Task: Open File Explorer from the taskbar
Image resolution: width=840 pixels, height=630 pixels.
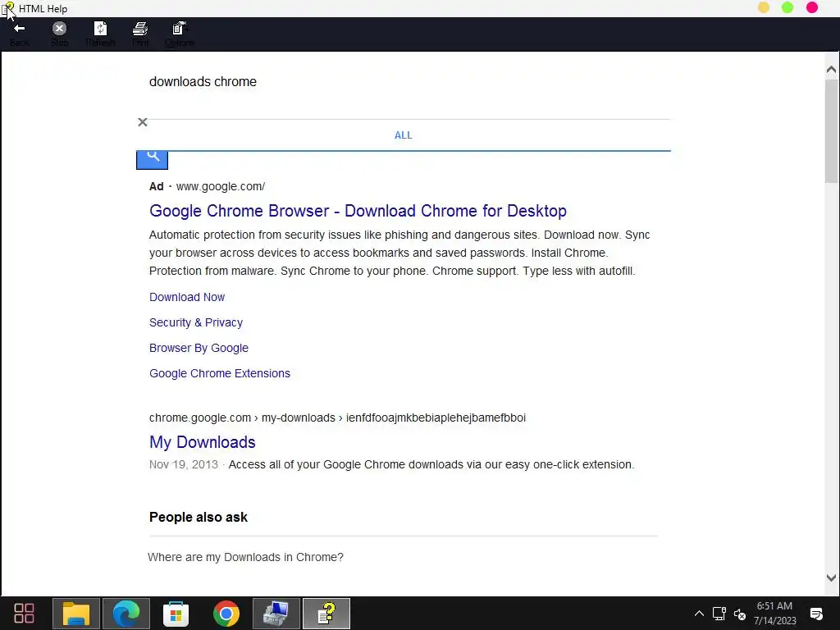Action: 76,614
